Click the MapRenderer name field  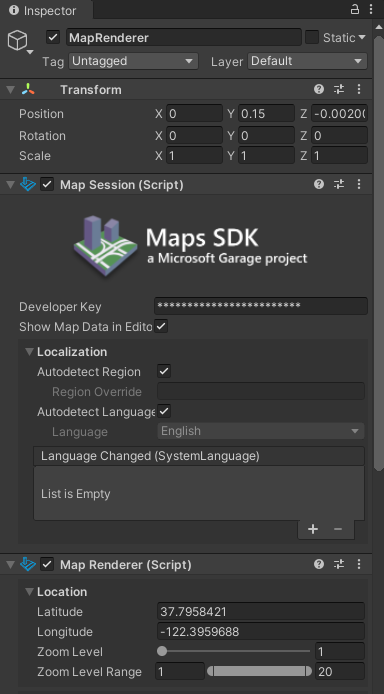[184, 38]
